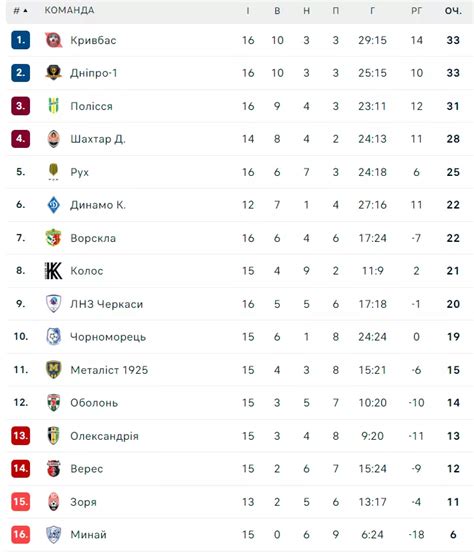Click the Кривбас team logo

53,40
